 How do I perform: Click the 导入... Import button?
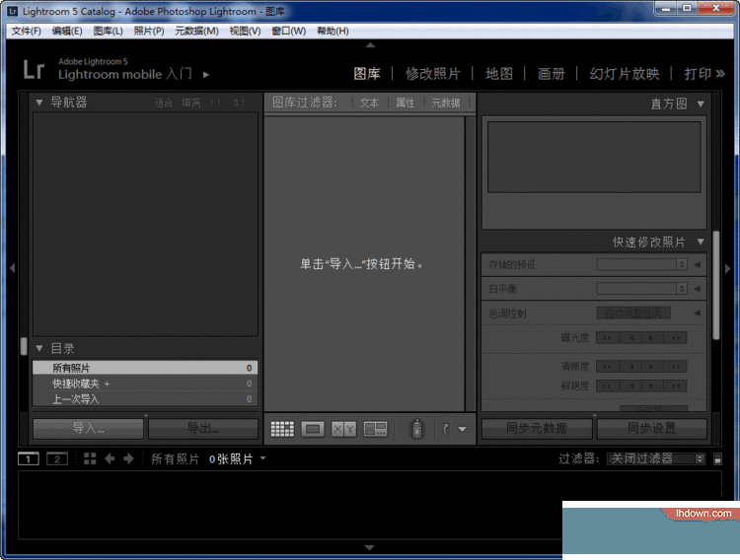tap(88, 428)
